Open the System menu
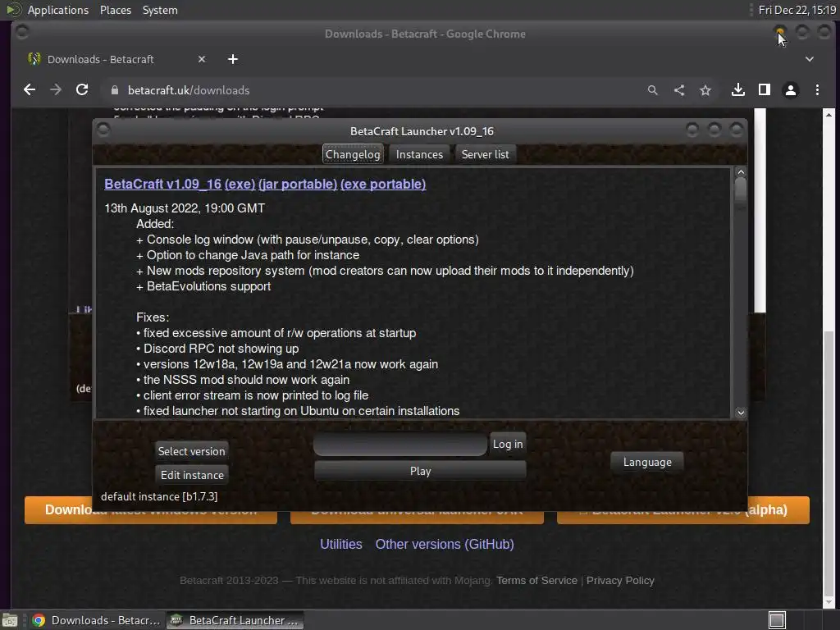Image resolution: width=840 pixels, height=630 pixels. pyautogui.click(x=160, y=10)
